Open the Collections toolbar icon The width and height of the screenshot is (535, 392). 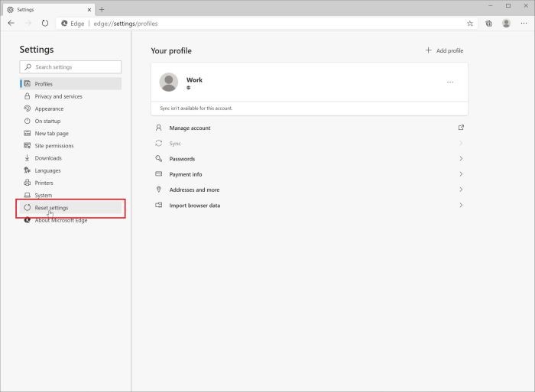pos(488,23)
